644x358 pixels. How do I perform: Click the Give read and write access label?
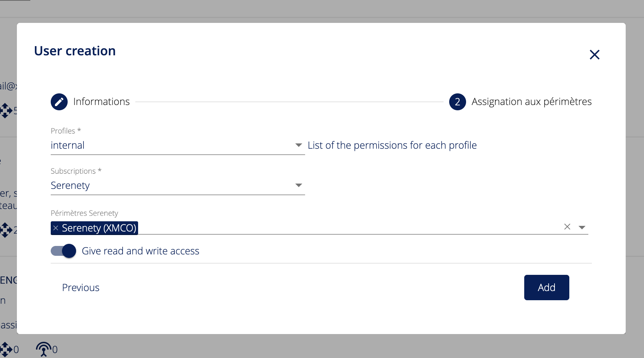tap(141, 251)
